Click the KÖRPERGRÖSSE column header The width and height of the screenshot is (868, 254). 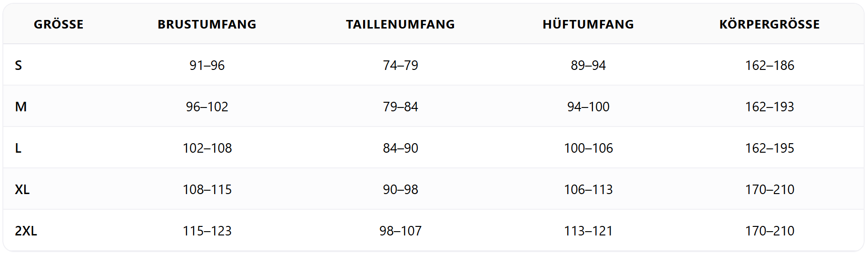coord(769,24)
